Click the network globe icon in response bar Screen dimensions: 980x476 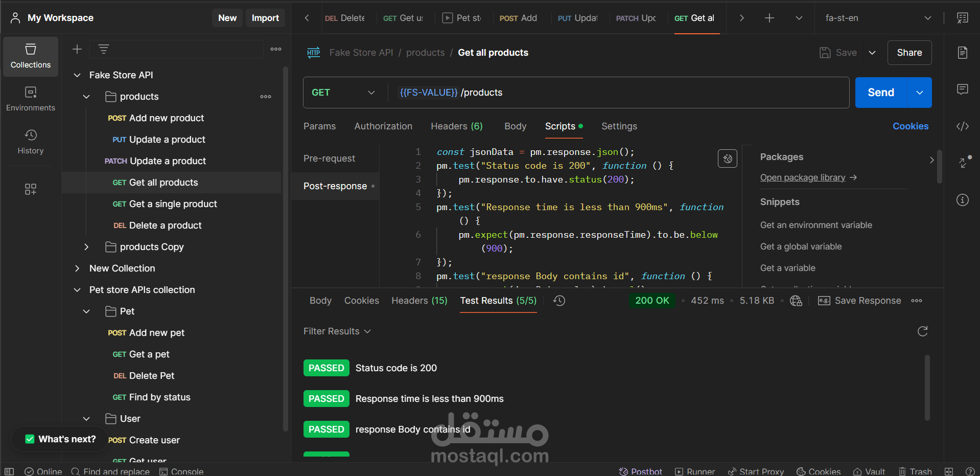pos(796,301)
